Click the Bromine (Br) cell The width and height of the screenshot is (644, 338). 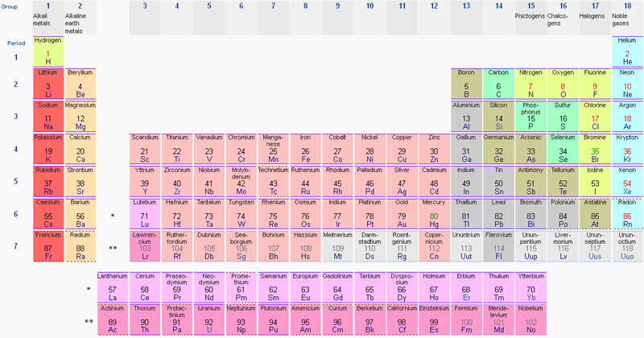(595, 149)
